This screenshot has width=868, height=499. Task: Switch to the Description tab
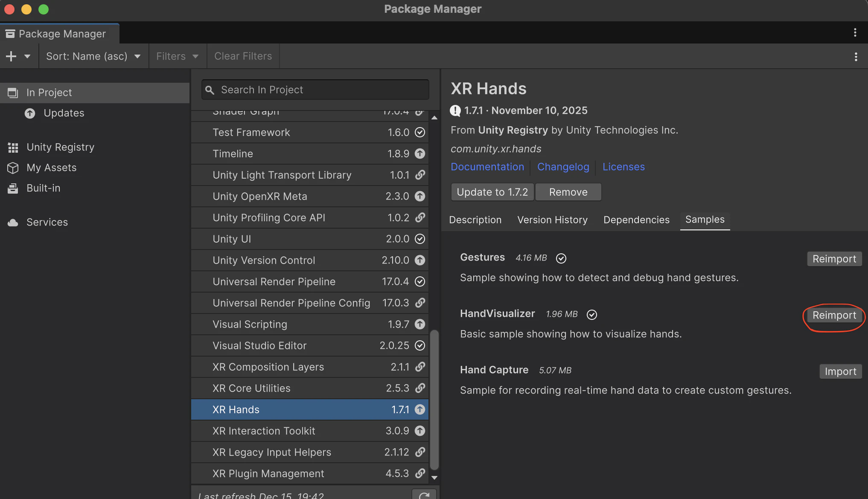(x=475, y=220)
